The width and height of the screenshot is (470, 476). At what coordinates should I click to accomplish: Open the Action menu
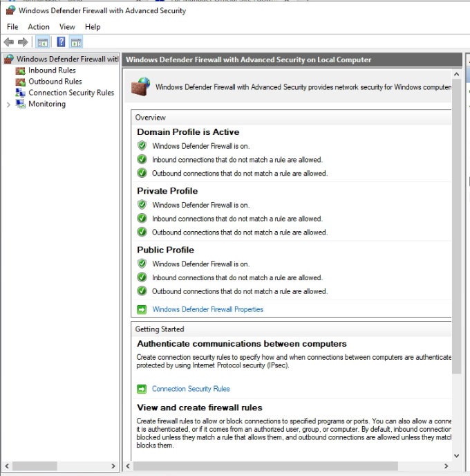(39, 27)
